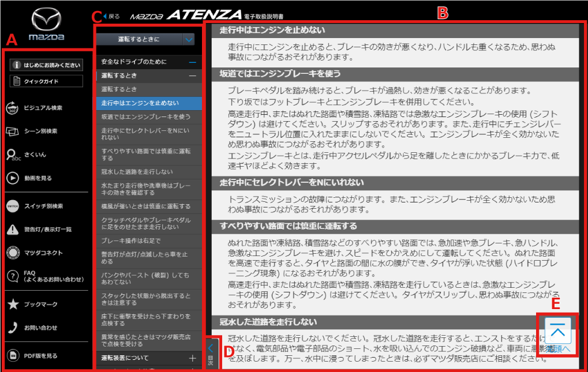The image size is (588, 372).
Task: Click the 戻る back link
Action: pyautogui.click(x=111, y=16)
